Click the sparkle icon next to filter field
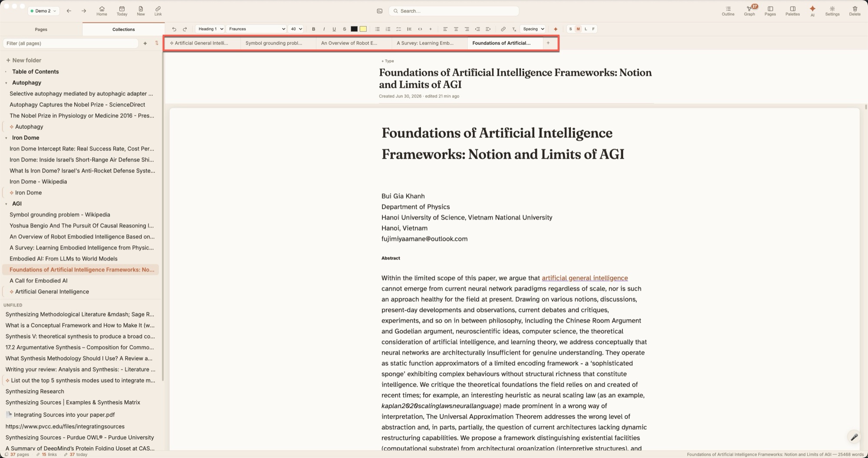868x458 pixels. tap(145, 43)
